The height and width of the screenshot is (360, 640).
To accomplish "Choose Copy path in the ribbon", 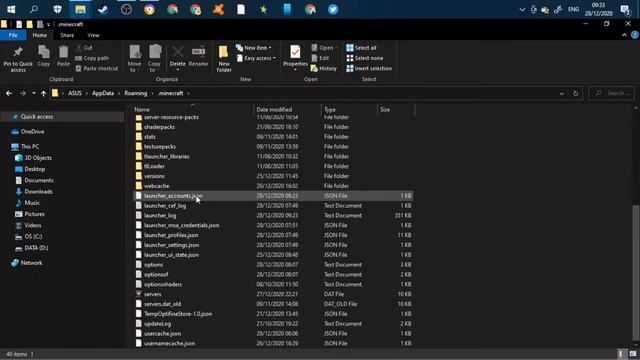I will click(x=92, y=58).
